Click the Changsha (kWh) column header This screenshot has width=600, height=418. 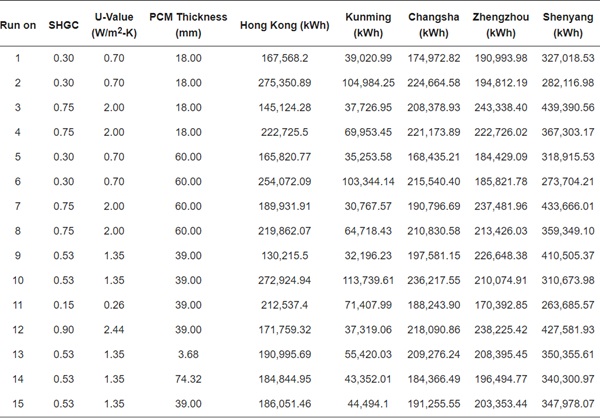coord(434,25)
